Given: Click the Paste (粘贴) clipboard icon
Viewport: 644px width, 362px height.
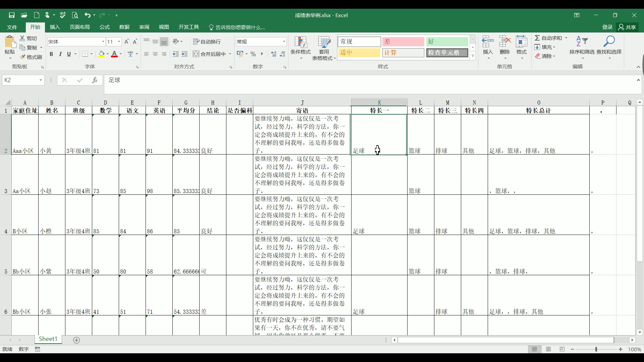Looking at the screenshot, I should [x=10, y=42].
